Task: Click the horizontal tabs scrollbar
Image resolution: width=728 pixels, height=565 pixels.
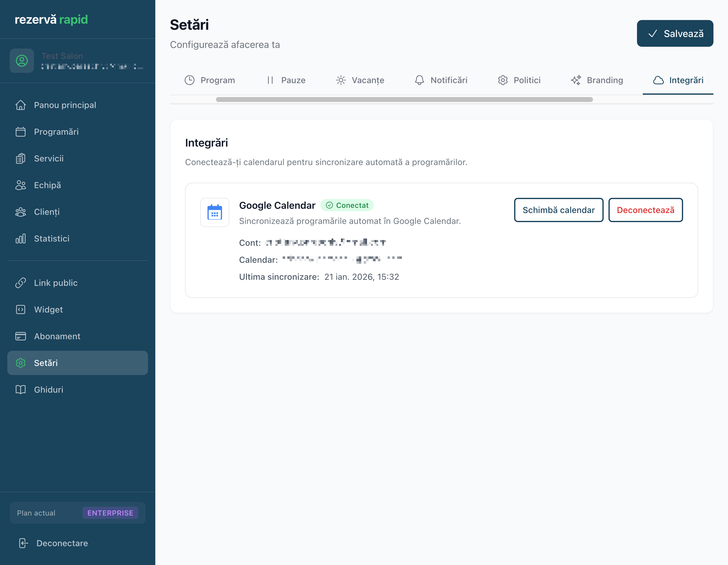Action: coord(404,100)
